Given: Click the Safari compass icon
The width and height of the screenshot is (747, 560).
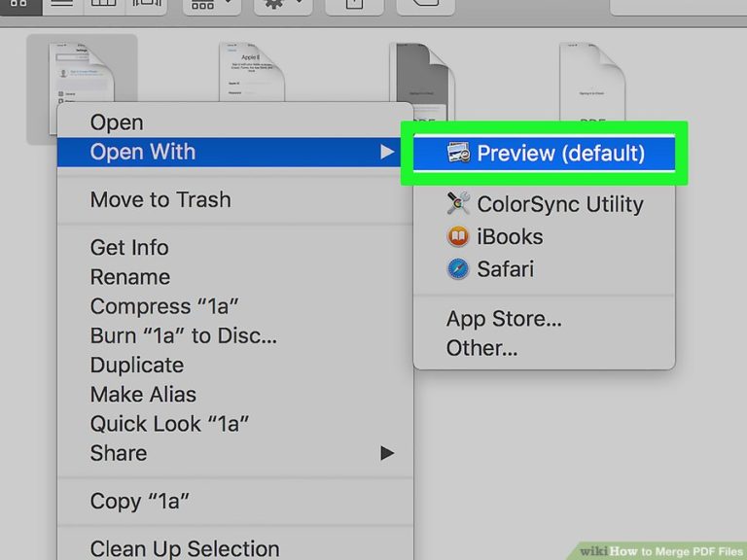Looking at the screenshot, I should pyautogui.click(x=458, y=269).
